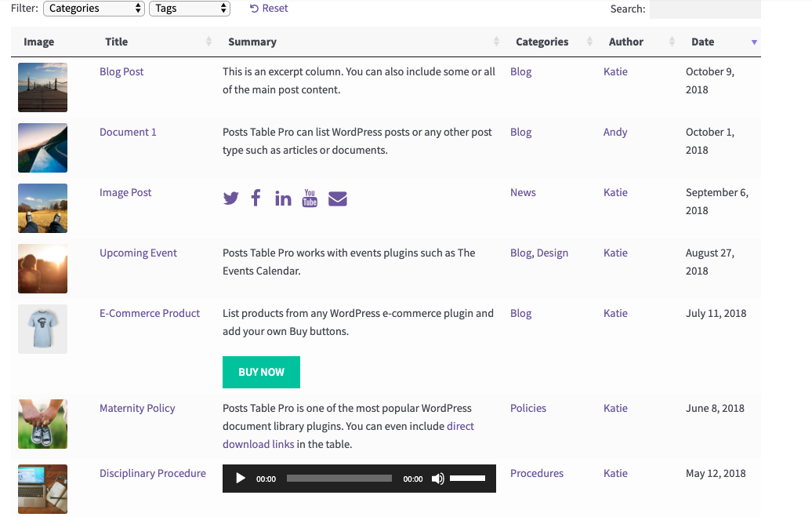Click the E-Commerce Product t-shirt thumbnail
The image size is (812, 517).
[42, 329]
